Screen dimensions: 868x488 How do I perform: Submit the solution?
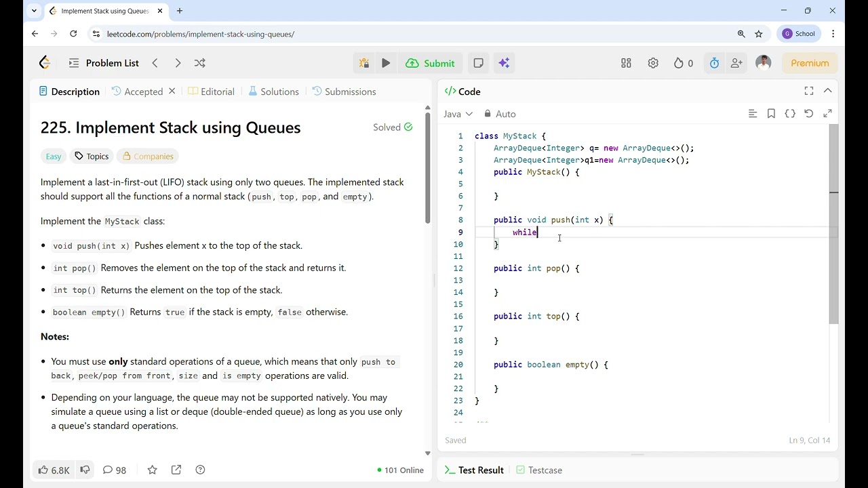(x=430, y=63)
